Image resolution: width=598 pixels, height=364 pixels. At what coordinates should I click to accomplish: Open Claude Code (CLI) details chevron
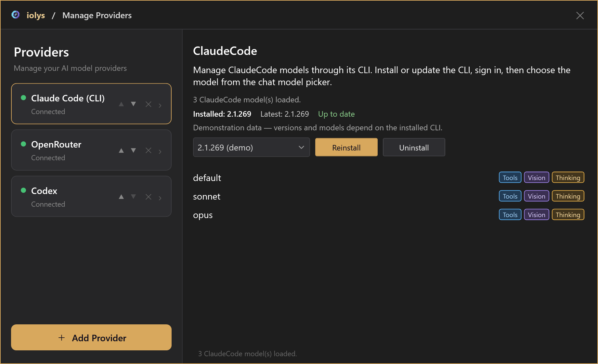[x=160, y=105]
